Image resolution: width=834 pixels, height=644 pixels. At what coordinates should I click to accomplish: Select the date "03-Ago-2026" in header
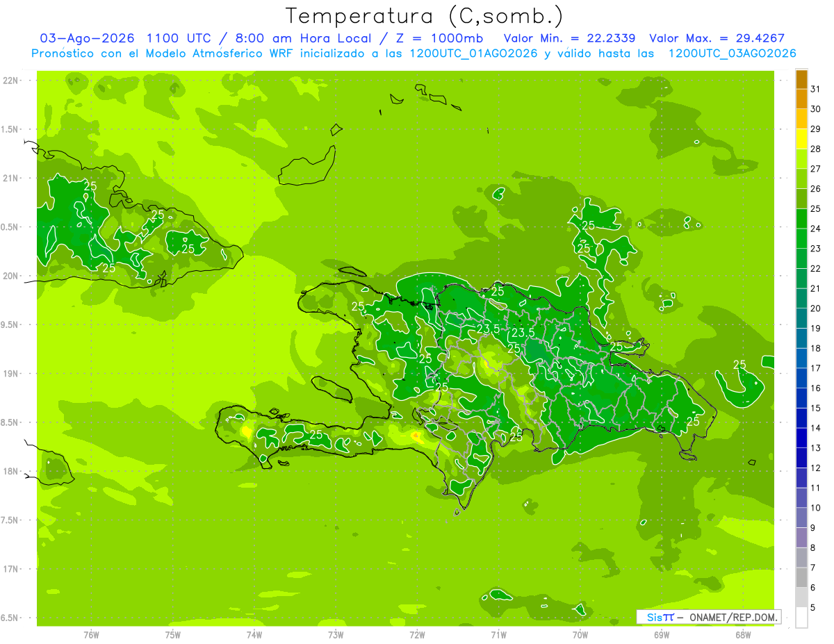(88, 38)
